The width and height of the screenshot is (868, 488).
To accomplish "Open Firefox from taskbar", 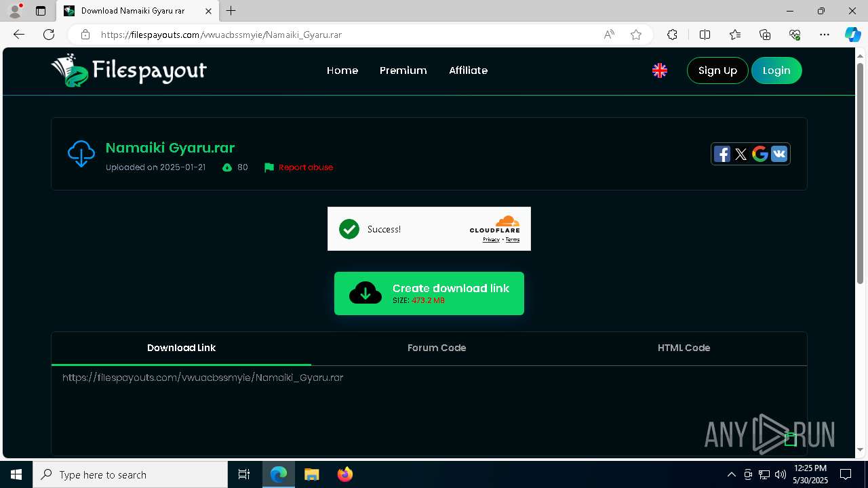I will tap(345, 474).
